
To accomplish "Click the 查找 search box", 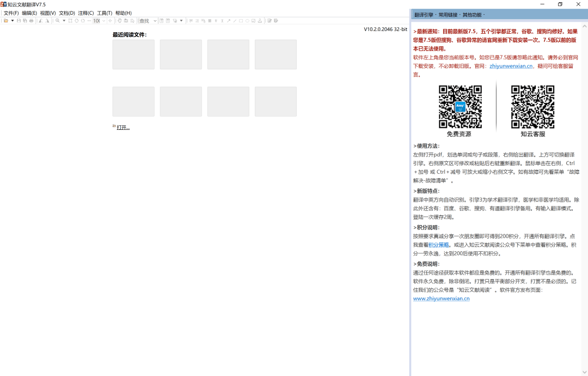I will click(145, 21).
